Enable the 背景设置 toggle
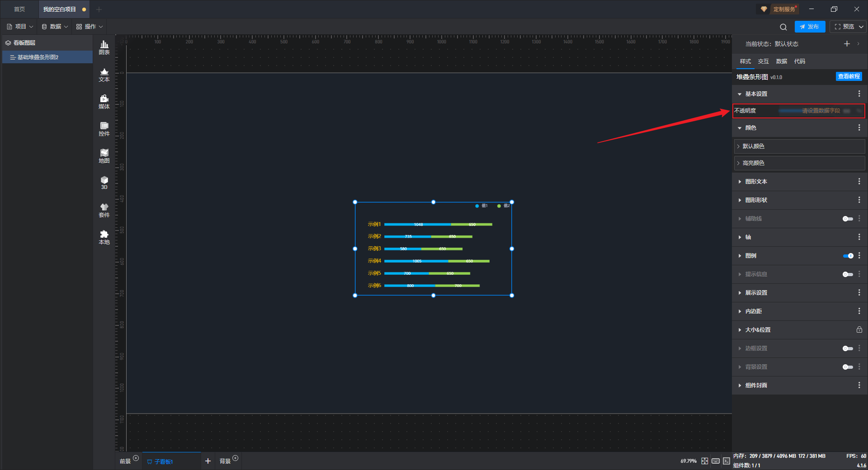Screen dimensions: 868x470 (848, 367)
